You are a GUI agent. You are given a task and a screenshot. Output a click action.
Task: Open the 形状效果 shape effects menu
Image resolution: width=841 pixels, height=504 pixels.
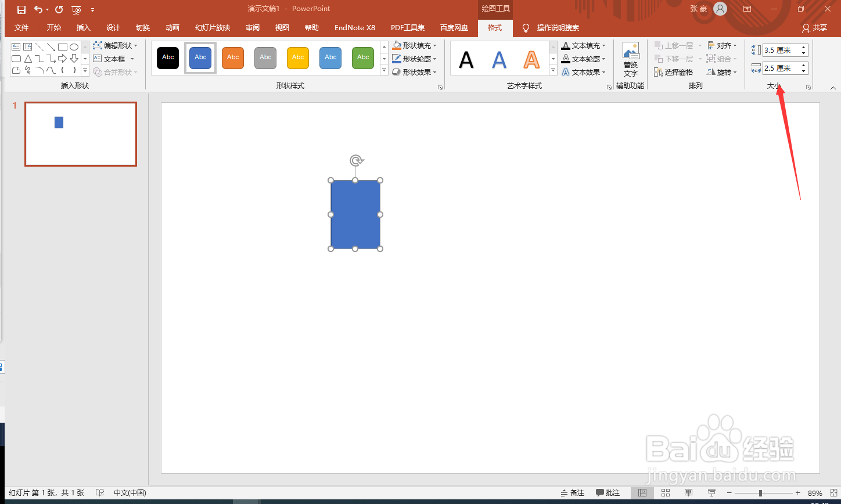coord(414,72)
